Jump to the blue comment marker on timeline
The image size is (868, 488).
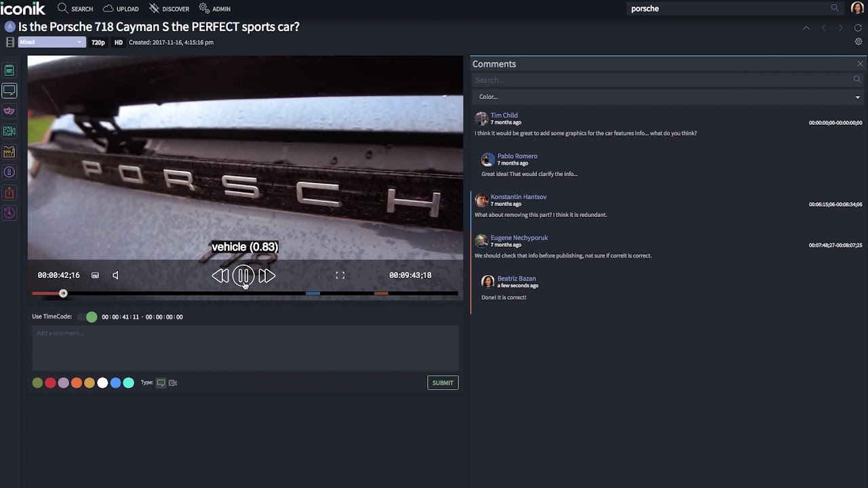point(313,293)
